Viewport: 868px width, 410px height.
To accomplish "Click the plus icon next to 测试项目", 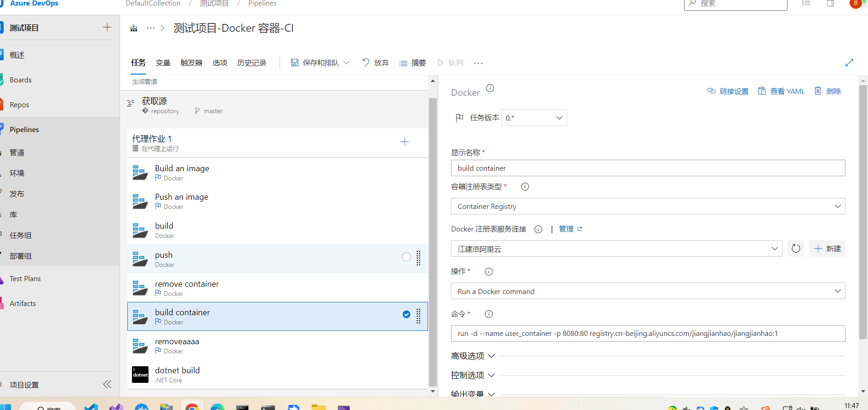I will (x=107, y=27).
